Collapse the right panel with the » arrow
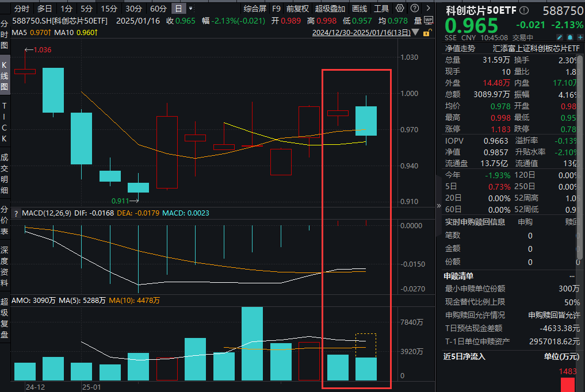 point(439,205)
